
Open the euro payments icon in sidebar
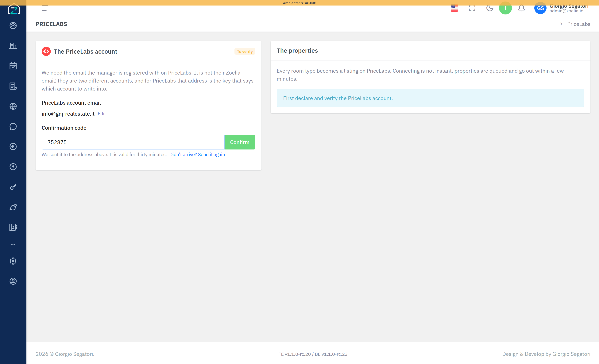tap(13, 147)
